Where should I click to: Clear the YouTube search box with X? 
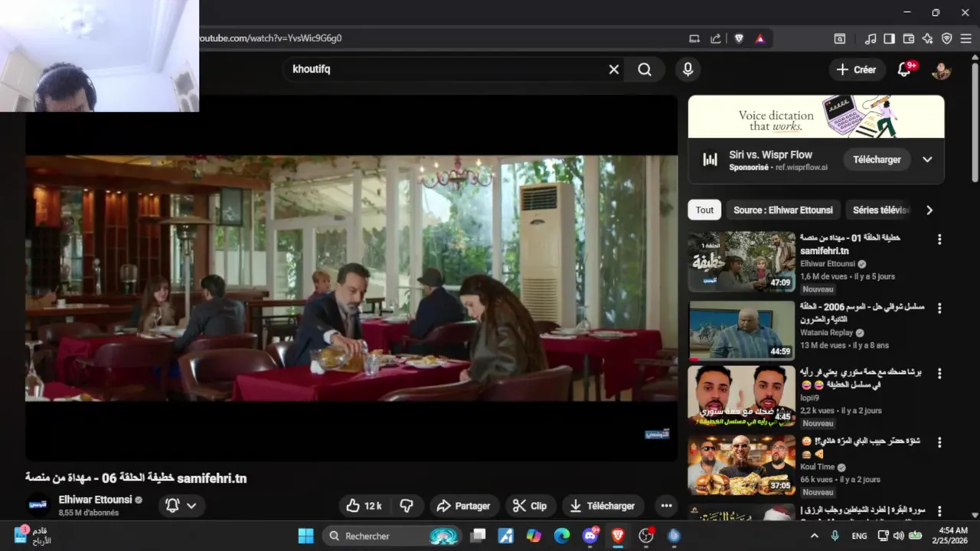tap(614, 70)
